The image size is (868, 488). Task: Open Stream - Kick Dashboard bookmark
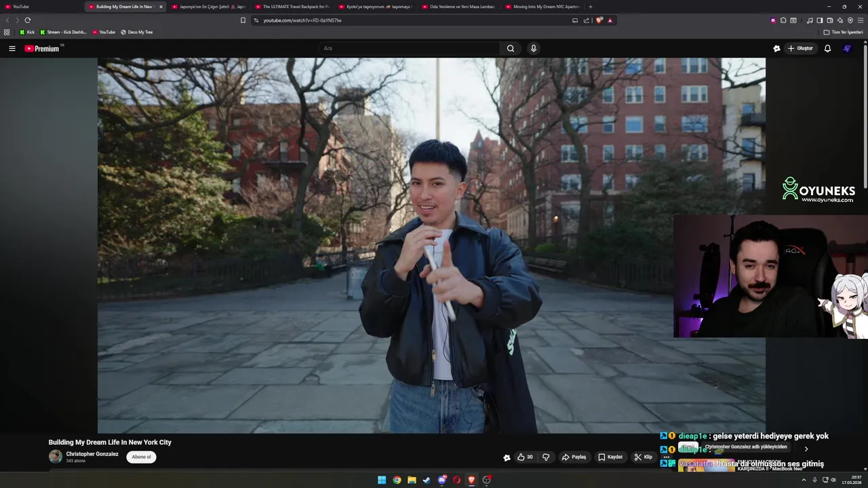coord(63,32)
